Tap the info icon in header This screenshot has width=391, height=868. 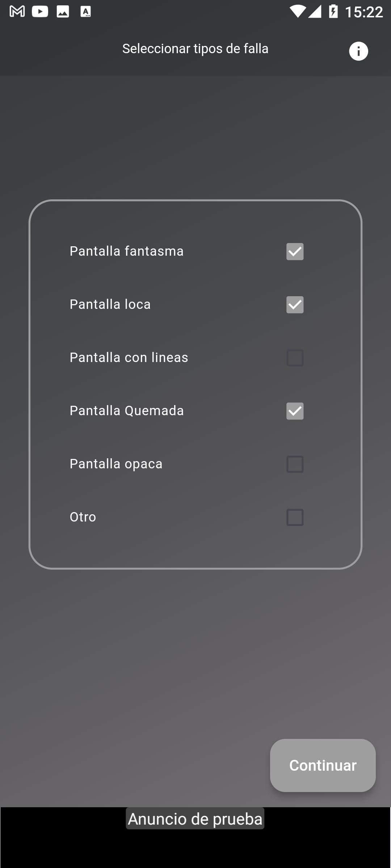point(358,51)
